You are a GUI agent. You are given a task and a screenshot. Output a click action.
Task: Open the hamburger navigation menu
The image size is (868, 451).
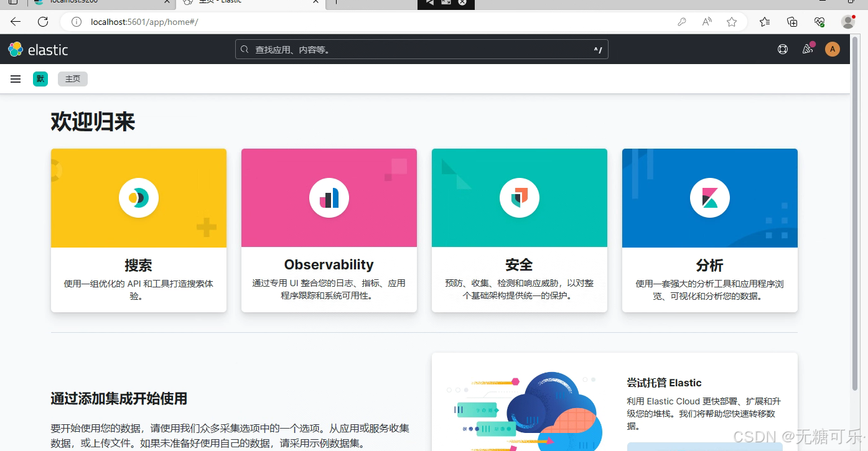pyautogui.click(x=15, y=79)
